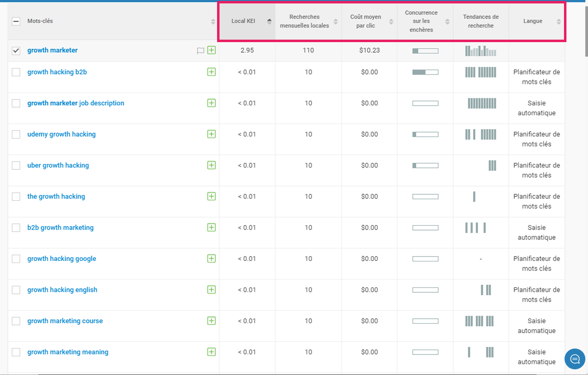Screen dimensions: 588x375
Task: Click plus icon next to udemy growth hacking
Action: click(211, 134)
